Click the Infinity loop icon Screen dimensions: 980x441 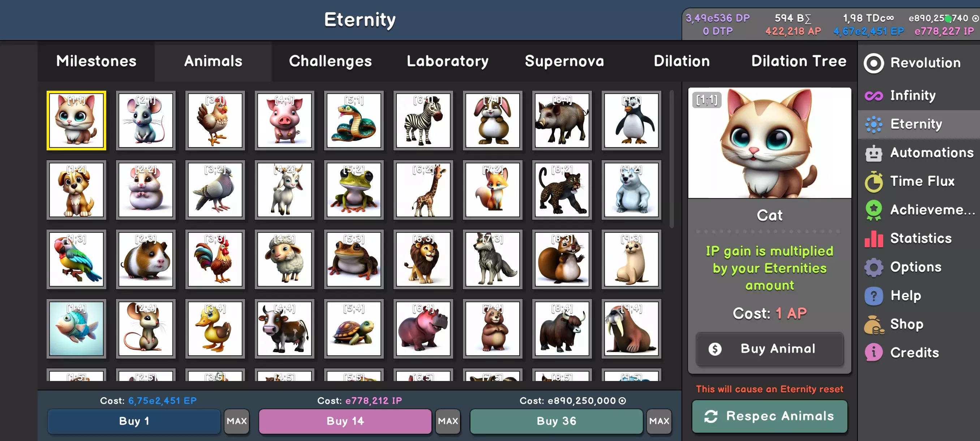click(x=873, y=95)
